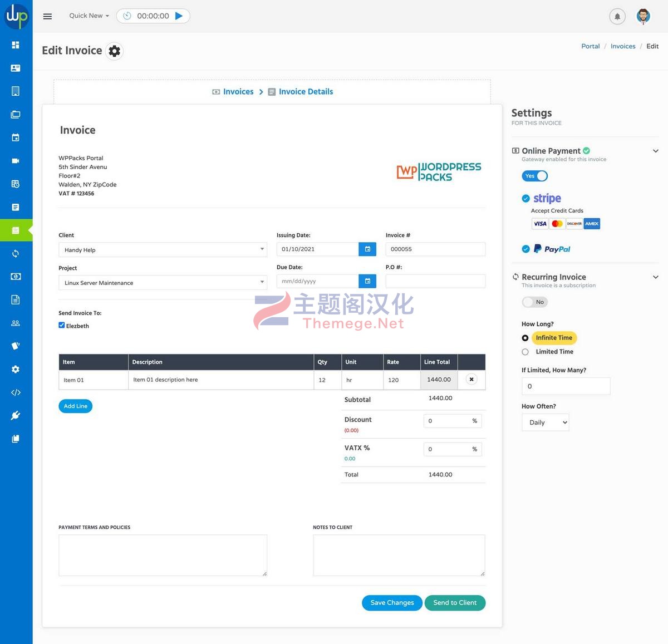Viewport: 668px width, 644px height.
Task: Click Item 01 name cell
Action: 94,380
